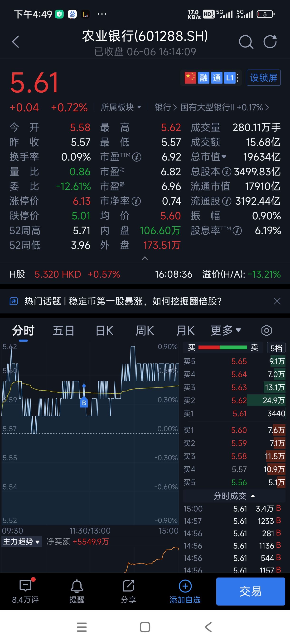Tap 添加自选 add to watchlist
290x644 pixels.
(x=185, y=592)
